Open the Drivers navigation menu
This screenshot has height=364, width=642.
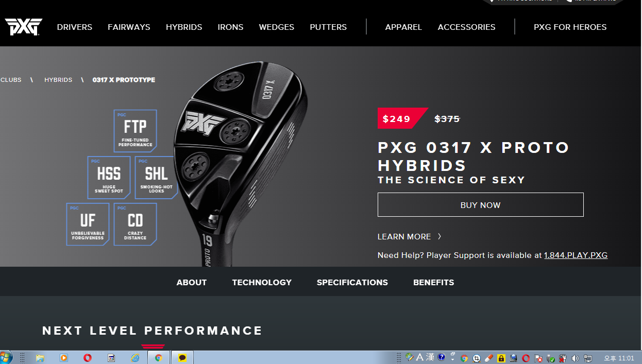click(x=75, y=27)
